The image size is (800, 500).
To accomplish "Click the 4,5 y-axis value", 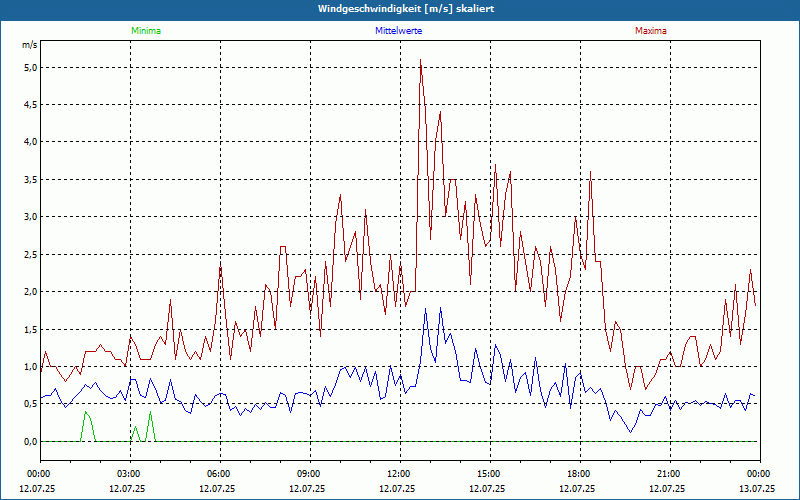I will (31, 105).
